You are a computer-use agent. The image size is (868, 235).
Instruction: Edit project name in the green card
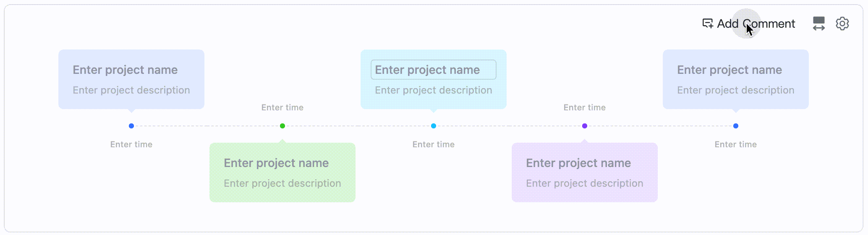(x=276, y=163)
